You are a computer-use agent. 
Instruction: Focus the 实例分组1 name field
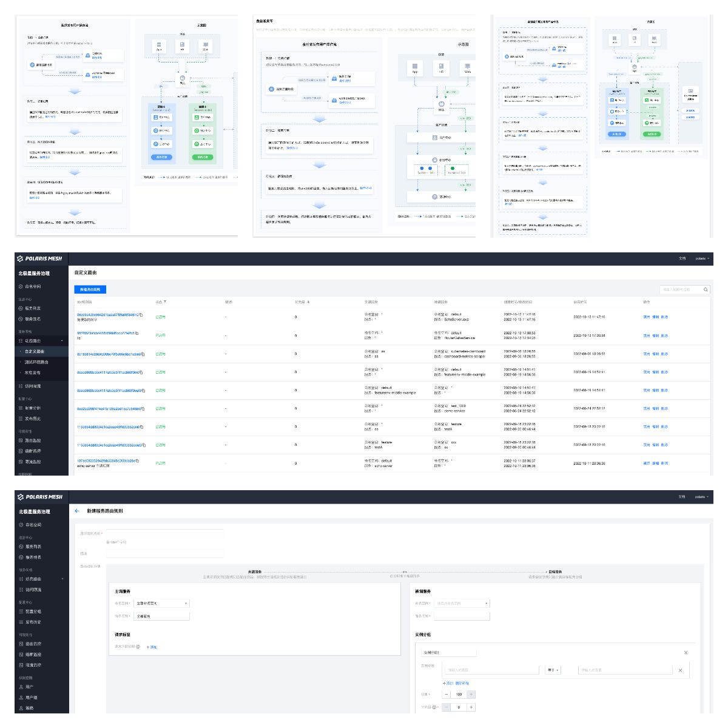[x=449, y=653]
